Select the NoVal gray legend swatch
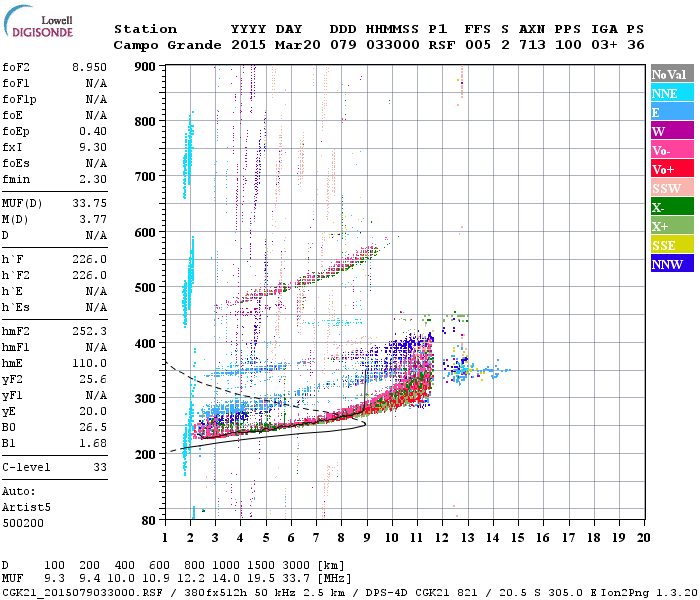Screen dimensions: 700x600 point(672,74)
